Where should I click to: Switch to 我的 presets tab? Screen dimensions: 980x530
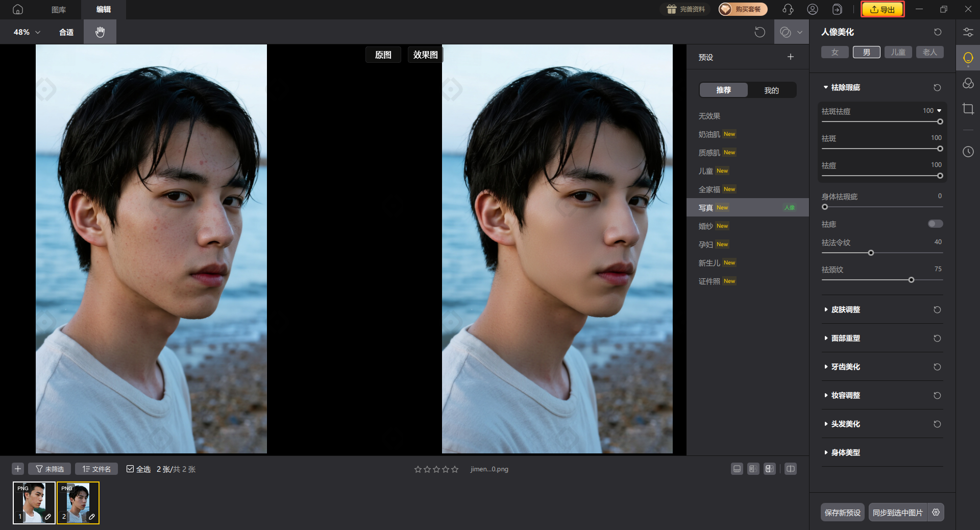pos(771,90)
